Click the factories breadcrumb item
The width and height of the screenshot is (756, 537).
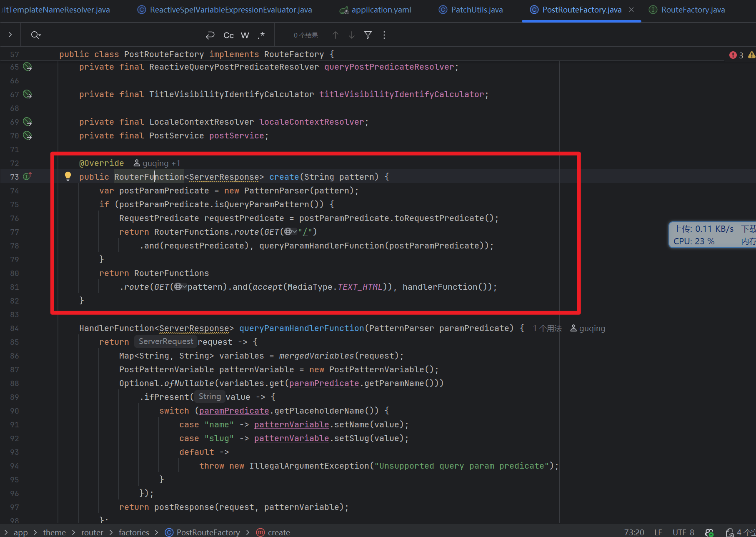click(134, 532)
